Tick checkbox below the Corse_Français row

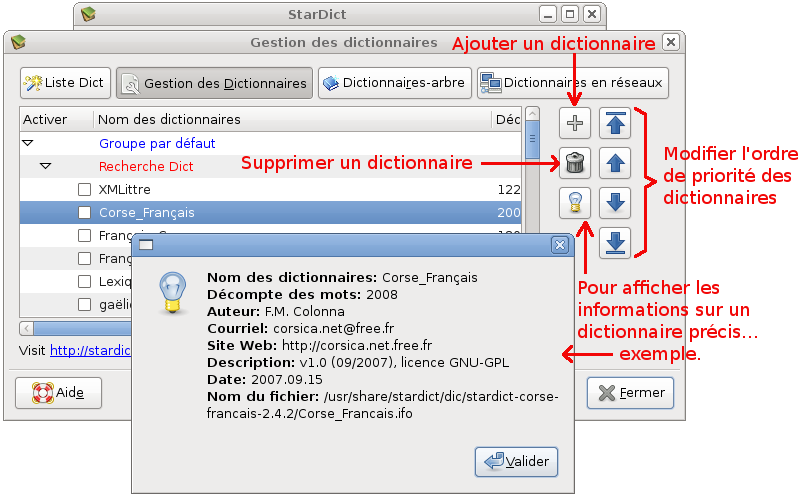coord(84,236)
